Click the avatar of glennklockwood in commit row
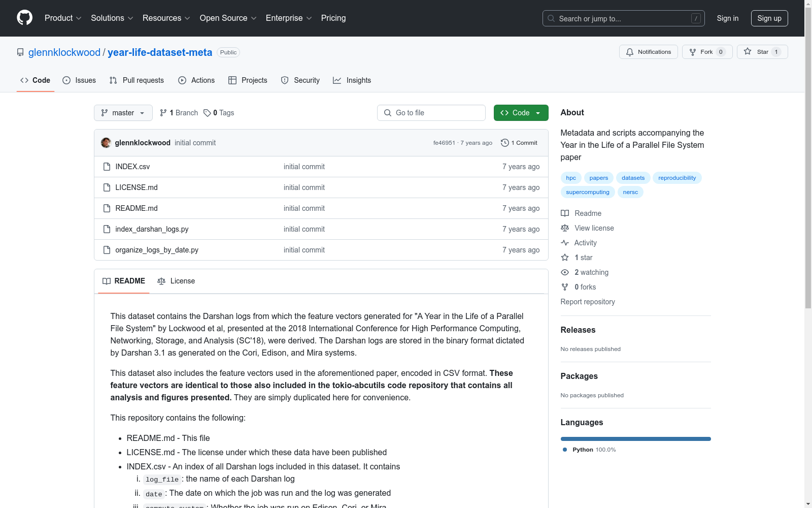Viewport: 812px width, 508px height. (106, 143)
